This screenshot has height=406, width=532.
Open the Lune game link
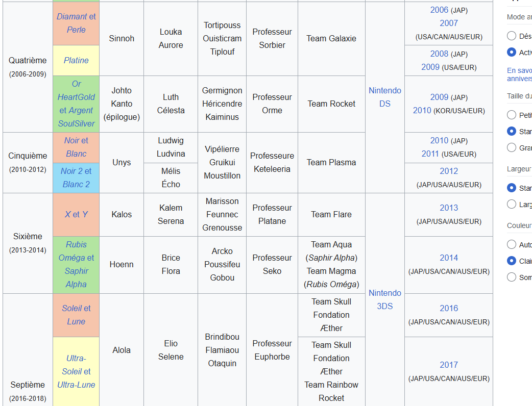point(76,322)
